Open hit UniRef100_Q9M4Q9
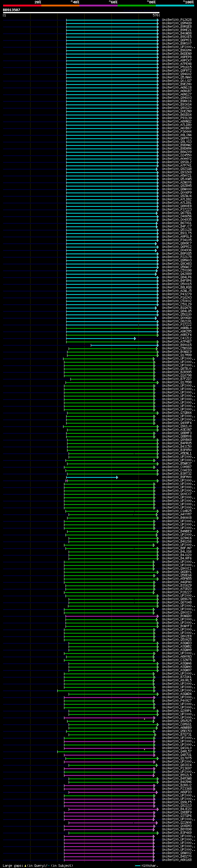197x868 pixels. 176,23
